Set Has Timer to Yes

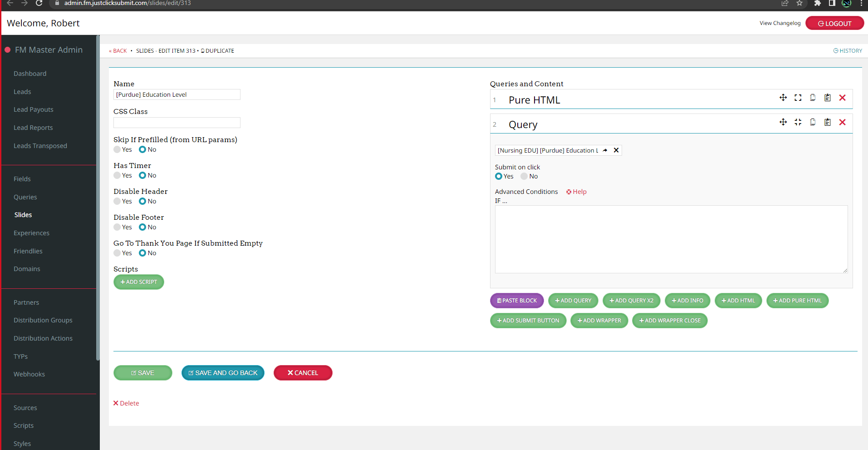(x=118, y=175)
